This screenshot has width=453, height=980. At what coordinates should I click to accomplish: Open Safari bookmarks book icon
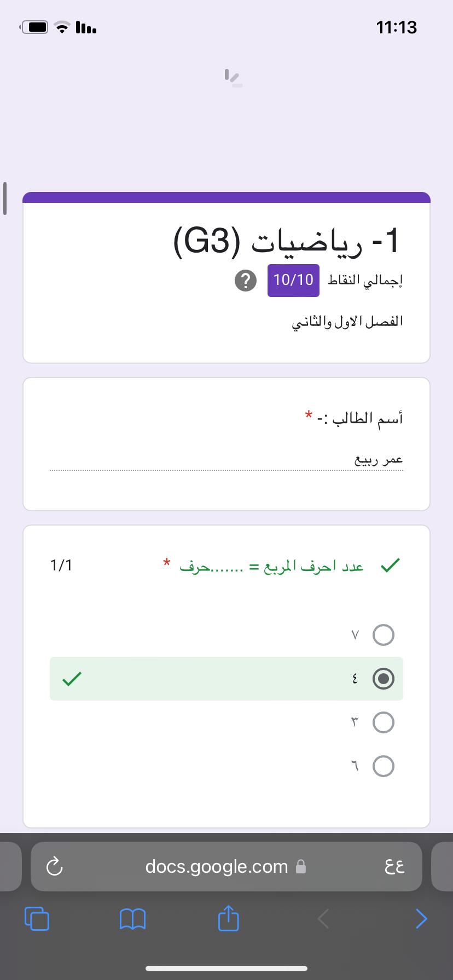coord(132,919)
